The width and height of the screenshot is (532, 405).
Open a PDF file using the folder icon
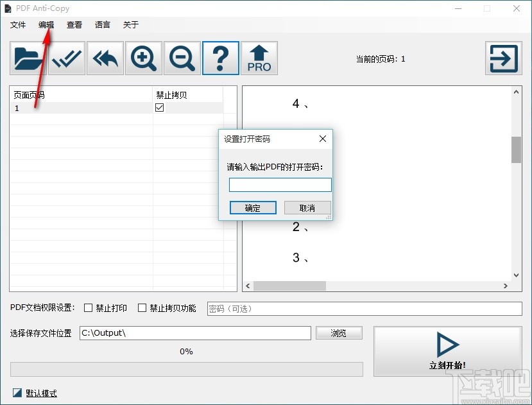(27, 58)
